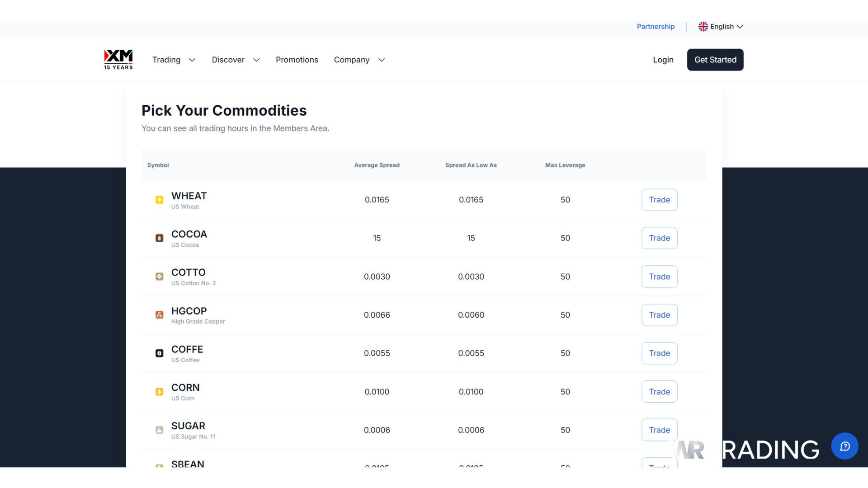The width and height of the screenshot is (868, 488).
Task: Click the Get Started button
Action: [715, 60]
